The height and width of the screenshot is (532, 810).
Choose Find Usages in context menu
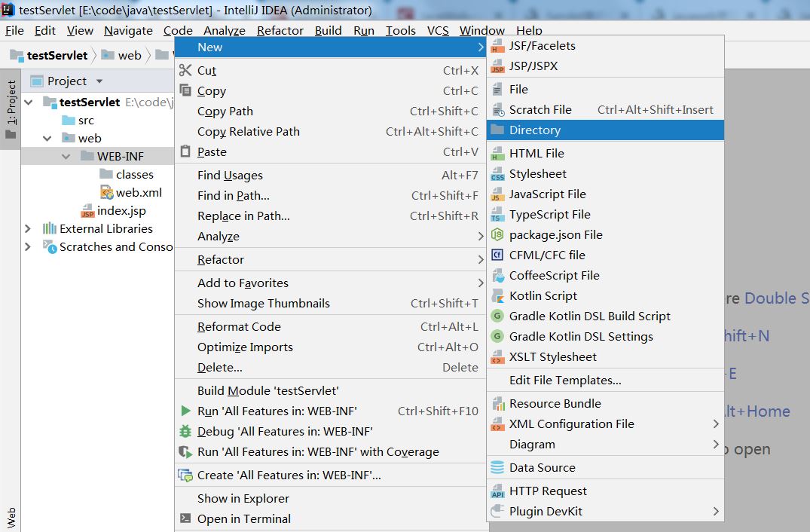point(331,175)
